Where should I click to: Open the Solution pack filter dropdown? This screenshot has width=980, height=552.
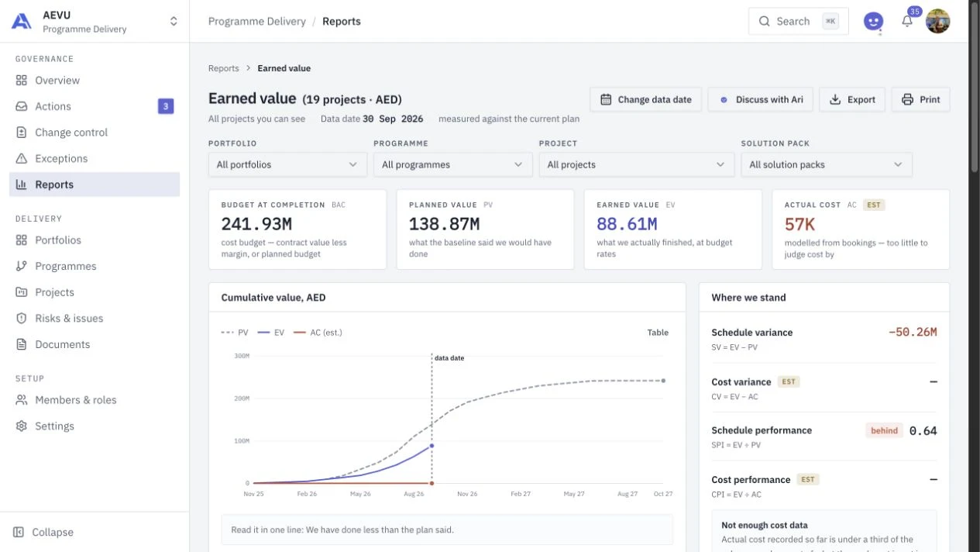[x=827, y=164]
